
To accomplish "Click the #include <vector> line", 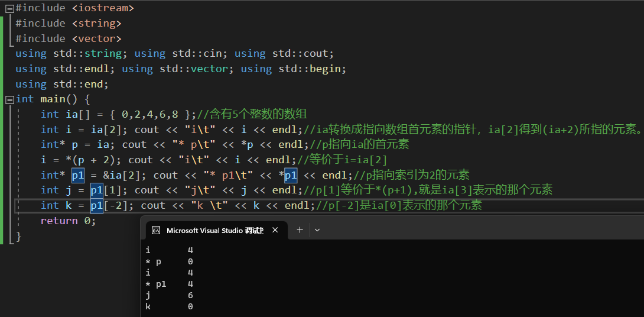I will click(x=68, y=38).
